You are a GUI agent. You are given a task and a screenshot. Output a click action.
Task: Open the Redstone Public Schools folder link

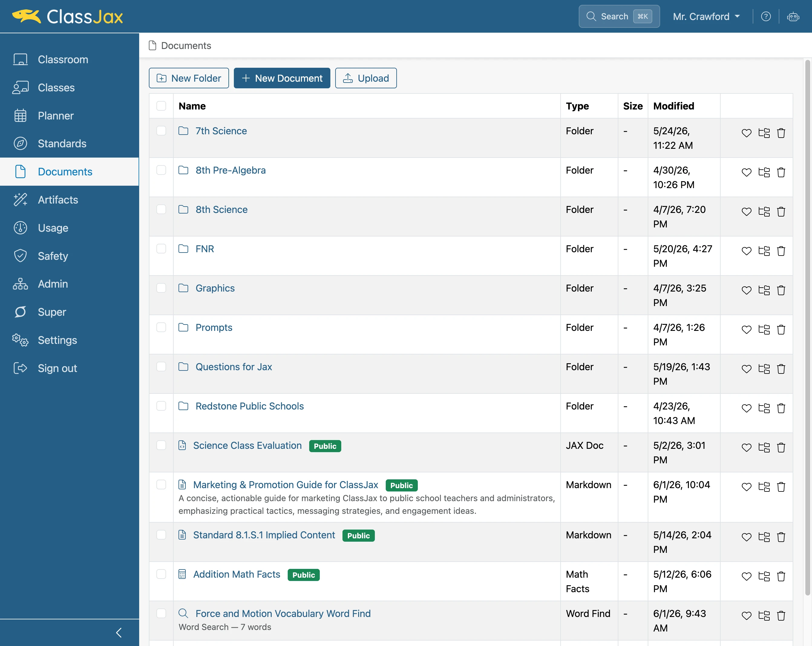pos(249,406)
